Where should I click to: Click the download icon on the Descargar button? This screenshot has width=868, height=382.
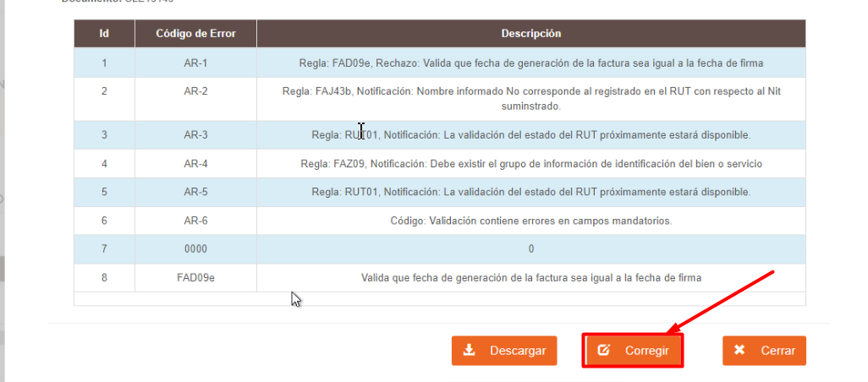point(469,350)
